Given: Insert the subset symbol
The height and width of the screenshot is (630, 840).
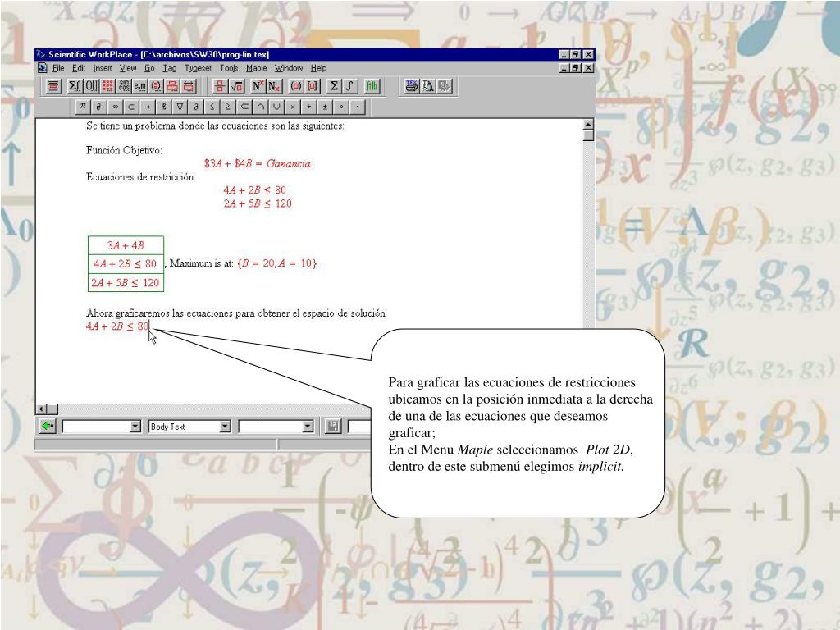Looking at the screenshot, I should coord(244,107).
